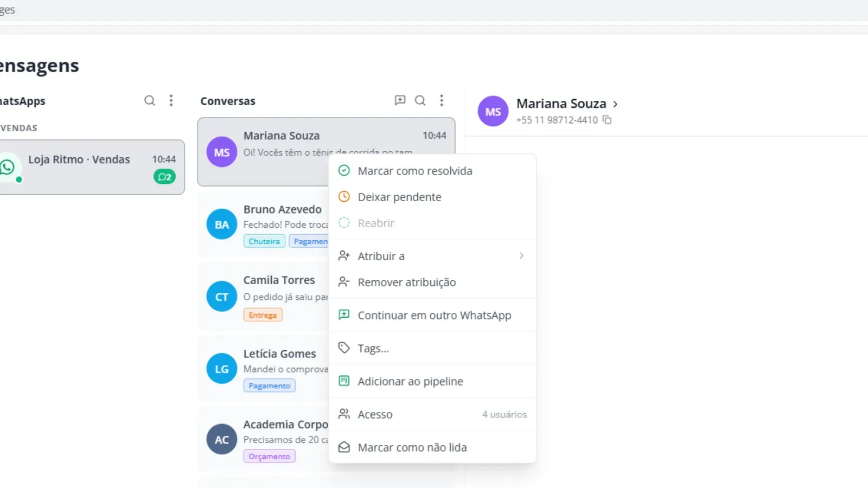
Task: Click LG avatar of Letícia Gomes
Action: (x=222, y=369)
